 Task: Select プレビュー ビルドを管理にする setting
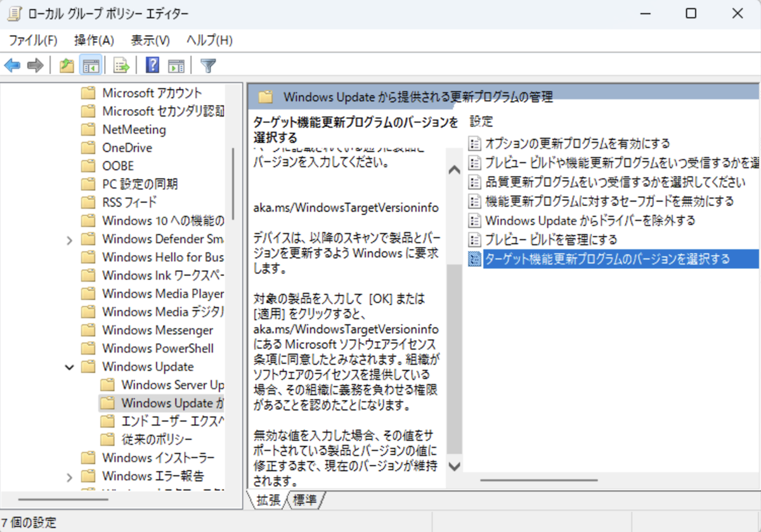click(551, 240)
